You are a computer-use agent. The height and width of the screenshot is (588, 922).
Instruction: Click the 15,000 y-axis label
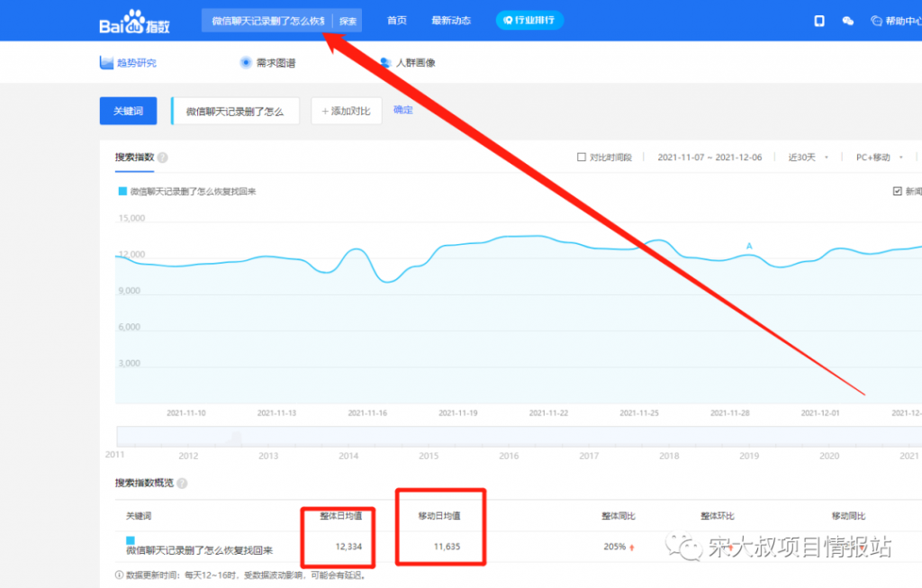(x=131, y=218)
